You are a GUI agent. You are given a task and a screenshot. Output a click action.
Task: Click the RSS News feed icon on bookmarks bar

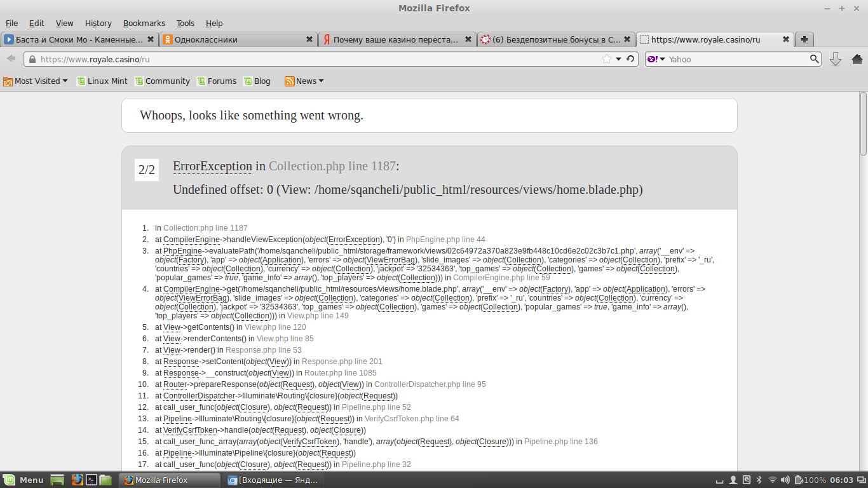pyautogui.click(x=288, y=81)
